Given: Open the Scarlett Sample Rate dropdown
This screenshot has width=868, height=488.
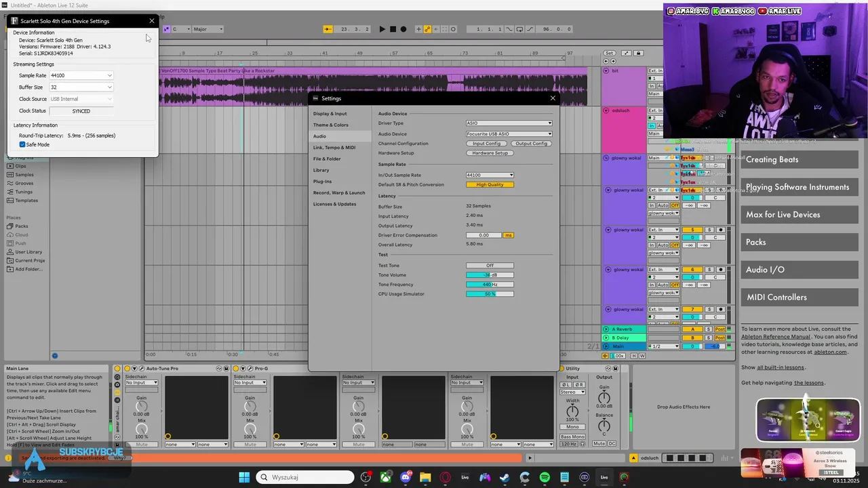Looking at the screenshot, I should click(81, 75).
